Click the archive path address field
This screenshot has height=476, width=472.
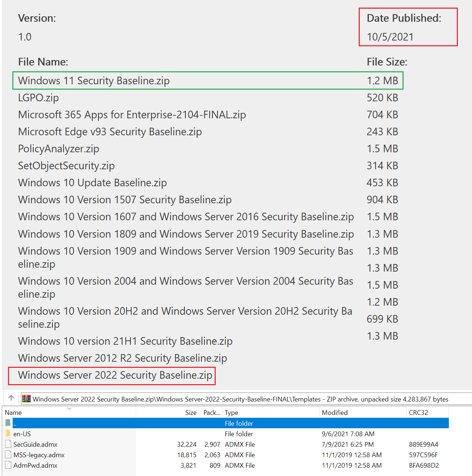coord(246,399)
